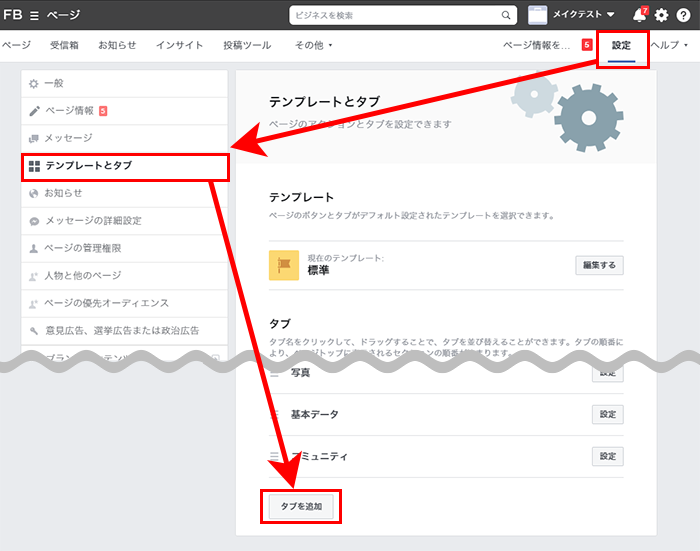Open the ページ tab in navigation

tap(16, 45)
